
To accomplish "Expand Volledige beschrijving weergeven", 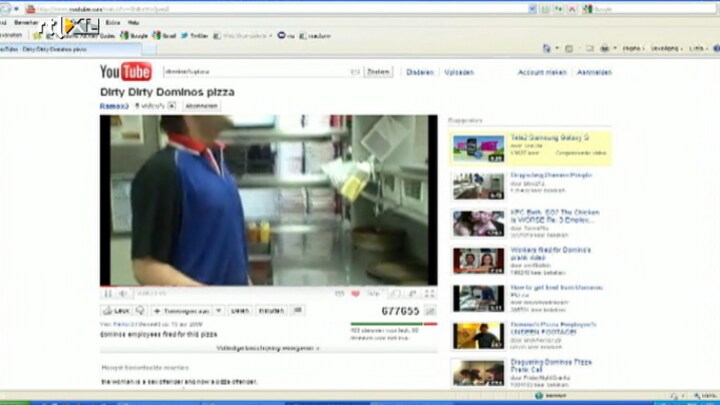I will pyautogui.click(x=268, y=349).
